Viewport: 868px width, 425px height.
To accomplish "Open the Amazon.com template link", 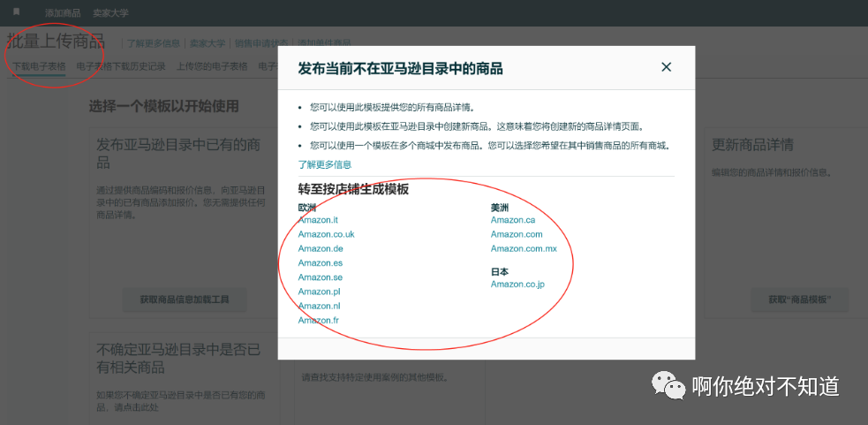I will click(517, 234).
